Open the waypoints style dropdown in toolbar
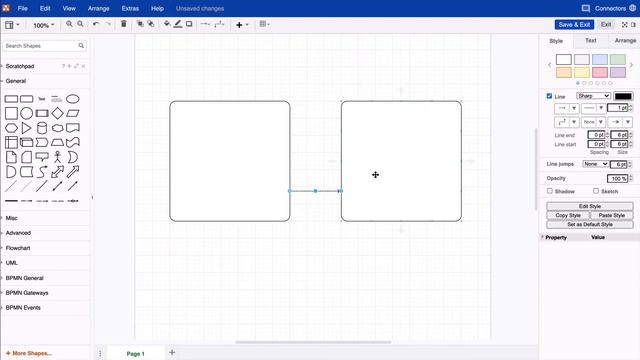Screen dimensions: 640x360 pyautogui.click(x=219, y=24)
